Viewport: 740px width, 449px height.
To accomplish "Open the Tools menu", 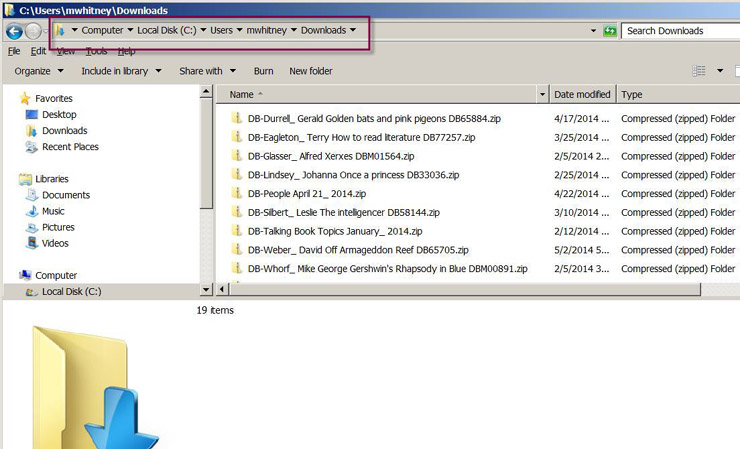I will pos(96,51).
